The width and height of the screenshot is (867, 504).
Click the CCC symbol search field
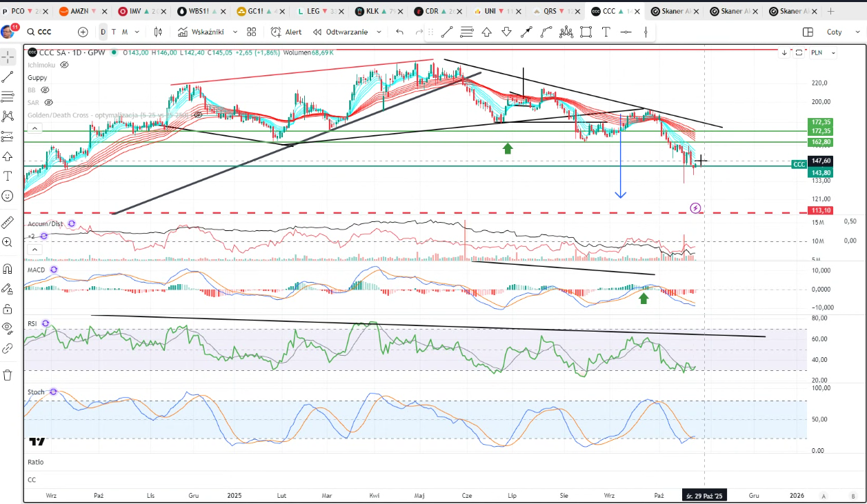pos(45,32)
